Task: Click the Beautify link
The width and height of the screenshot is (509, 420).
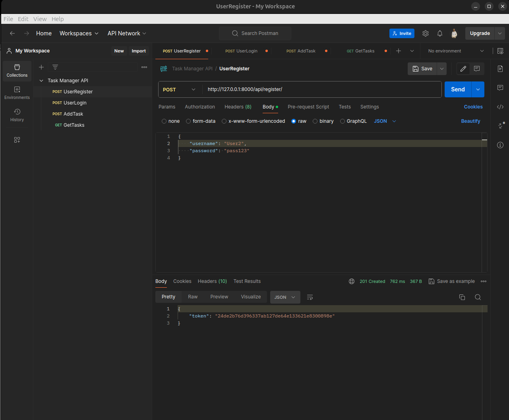Action: (x=470, y=121)
